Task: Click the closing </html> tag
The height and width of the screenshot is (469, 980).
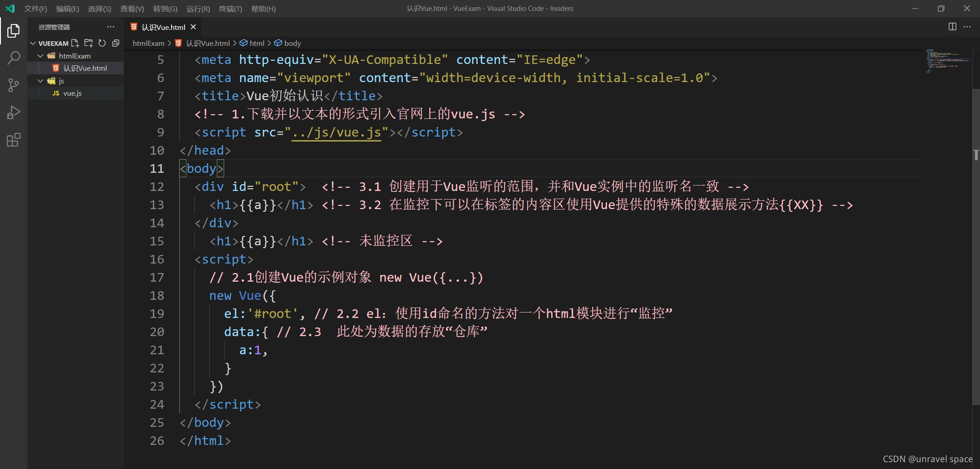Action: (x=205, y=441)
